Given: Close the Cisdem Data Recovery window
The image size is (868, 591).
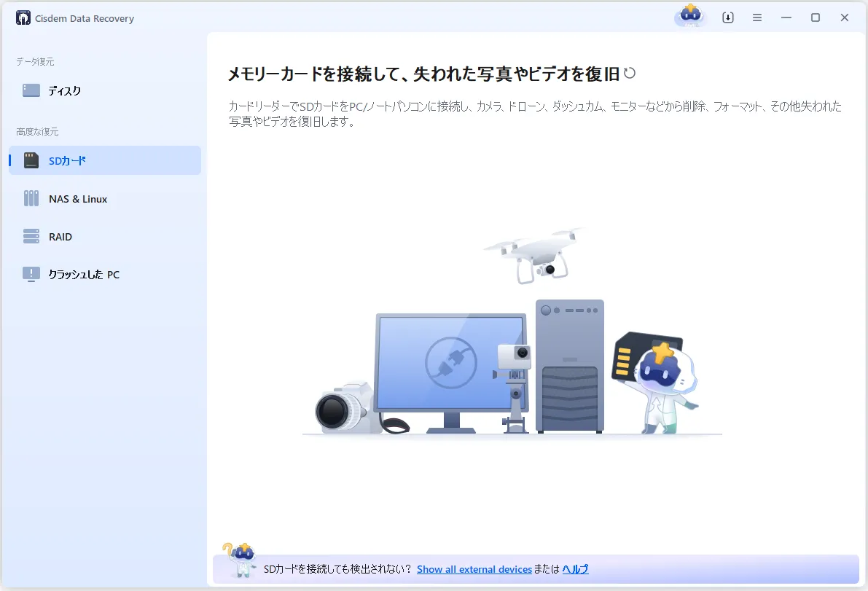Looking at the screenshot, I should tap(845, 18).
